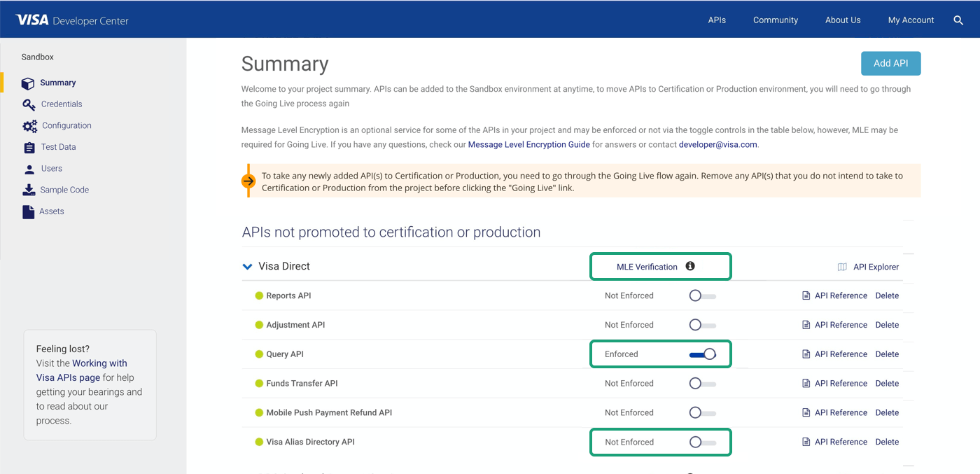Click the document icon in Funds Transfer API row
Image resolution: width=980 pixels, height=474 pixels.
pos(806,384)
